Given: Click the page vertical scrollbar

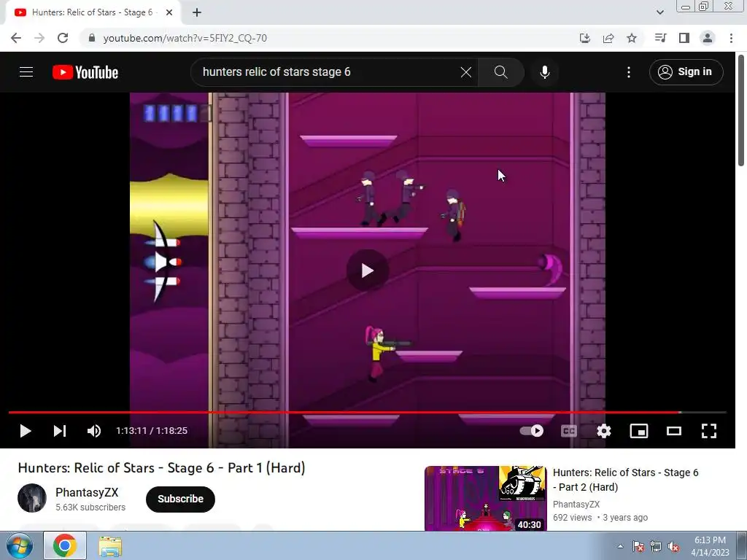Looking at the screenshot, I should point(741,111).
